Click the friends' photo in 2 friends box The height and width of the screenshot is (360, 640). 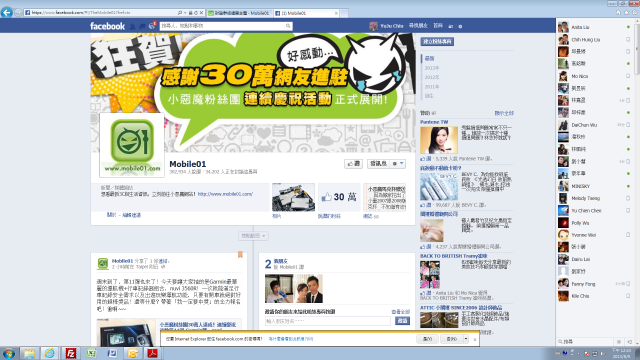pyautogui.click(x=294, y=288)
